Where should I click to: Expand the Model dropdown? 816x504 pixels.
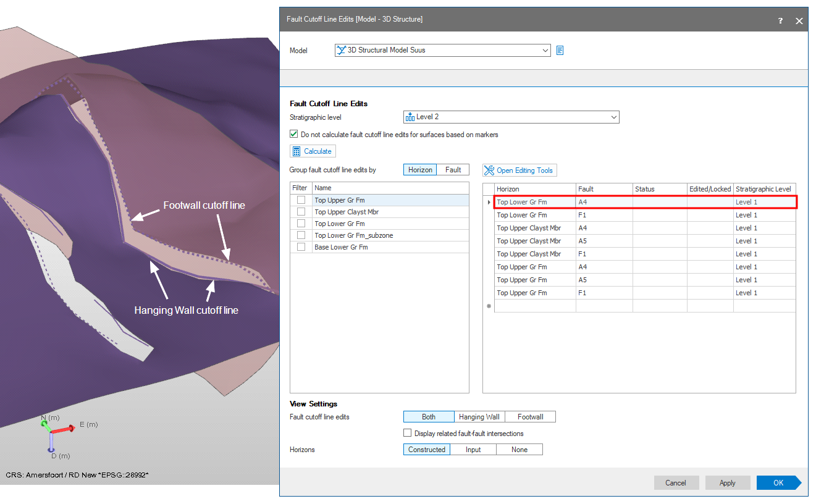click(x=545, y=50)
